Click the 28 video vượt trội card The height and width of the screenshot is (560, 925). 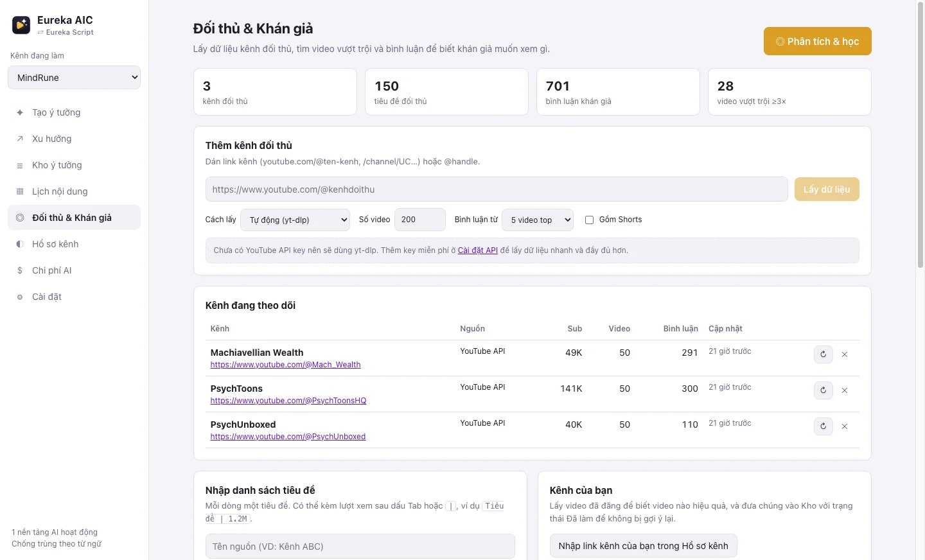click(789, 92)
